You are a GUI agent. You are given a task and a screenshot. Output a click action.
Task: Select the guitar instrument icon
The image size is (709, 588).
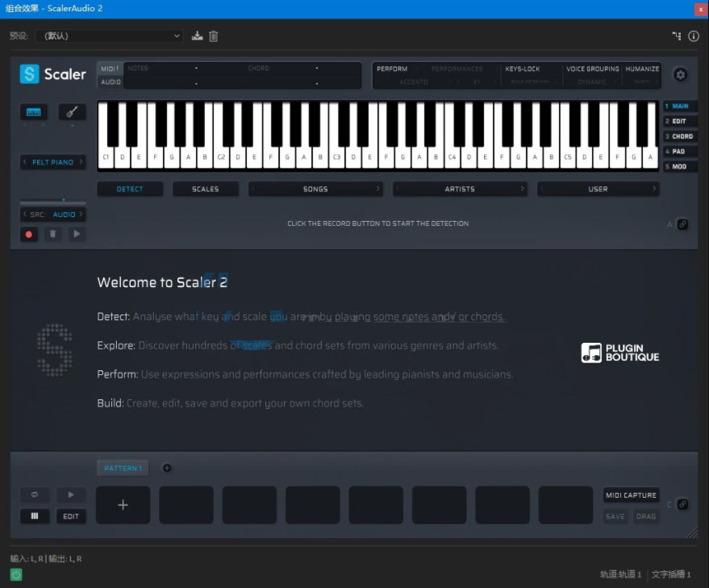[x=72, y=113]
